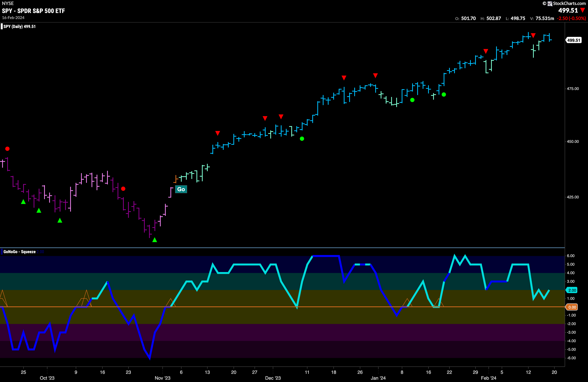
Task: Click the green triangle below early October bars near 240
Action: click(x=60, y=220)
